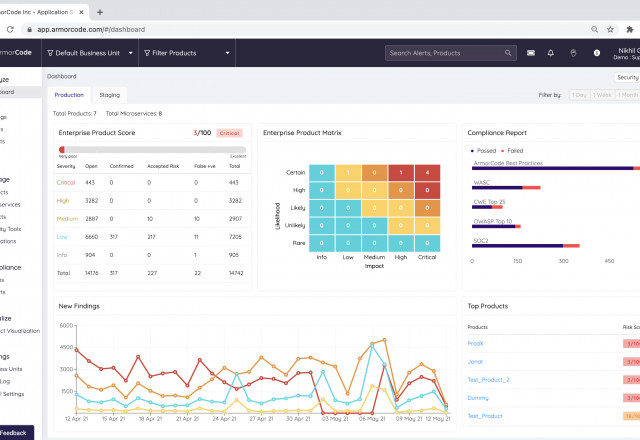Image resolution: width=640 pixels, height=440 pixels.
Task: Filter by 1 Week
Action: click(x=602, y=95)
